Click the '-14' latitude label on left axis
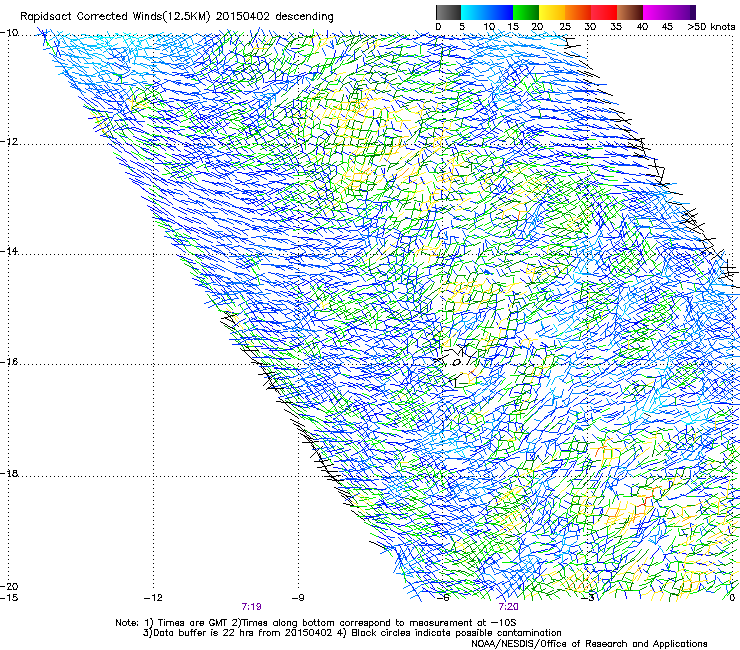This screenshot has height=650, width=740. tap(9, 251)
